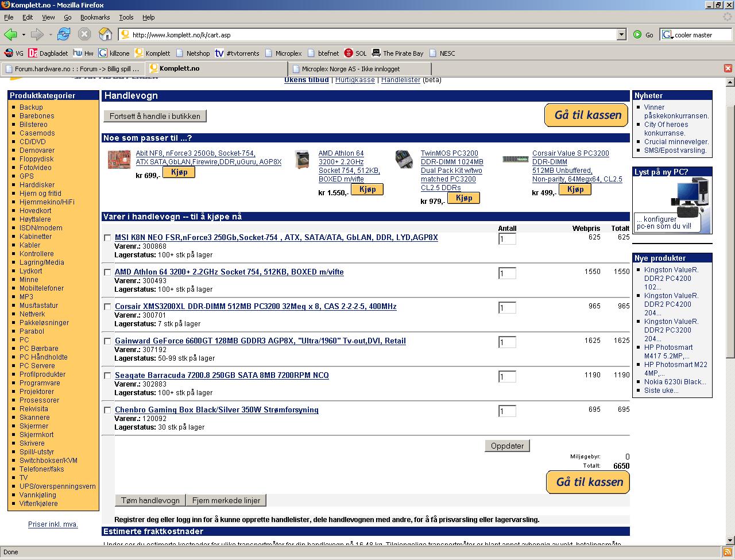735x560 pixels.
Task: Click the Corsair Value memory stick thumbnail
Action: tap(515, 159)
